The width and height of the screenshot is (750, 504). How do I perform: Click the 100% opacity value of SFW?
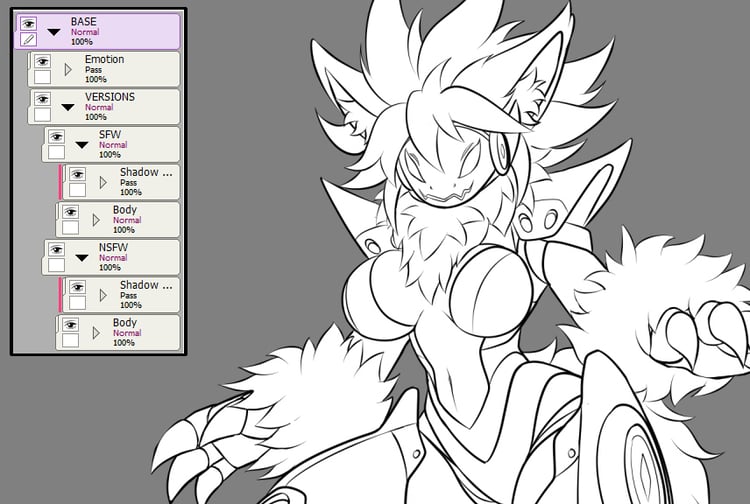[x=110, y=154]
